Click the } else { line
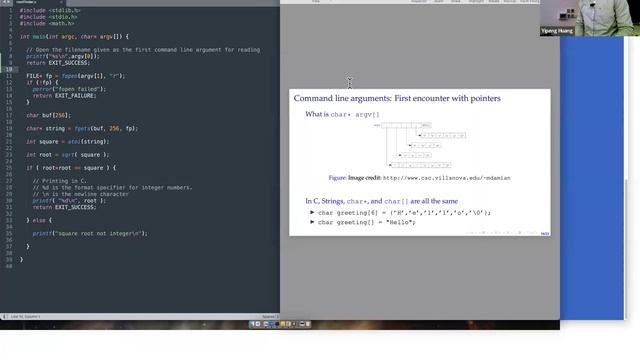Viewport: 640px width, 360px height. pyautogui.click(x=39, y=220)
